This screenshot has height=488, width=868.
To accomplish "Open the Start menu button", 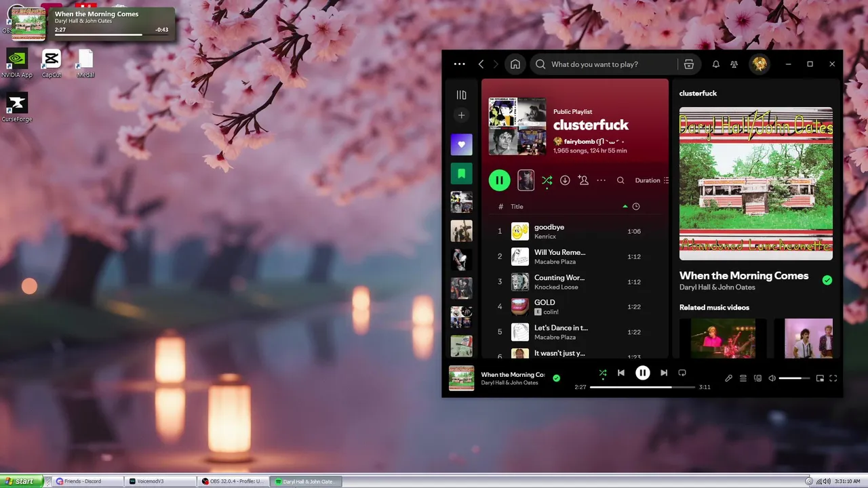I will click(x=21, y=481).
